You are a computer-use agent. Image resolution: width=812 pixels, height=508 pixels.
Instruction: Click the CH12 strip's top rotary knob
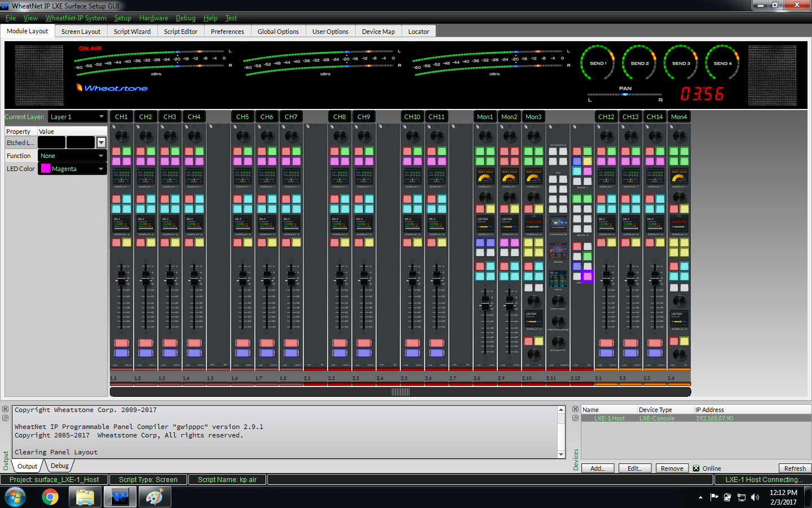point(607,137)
